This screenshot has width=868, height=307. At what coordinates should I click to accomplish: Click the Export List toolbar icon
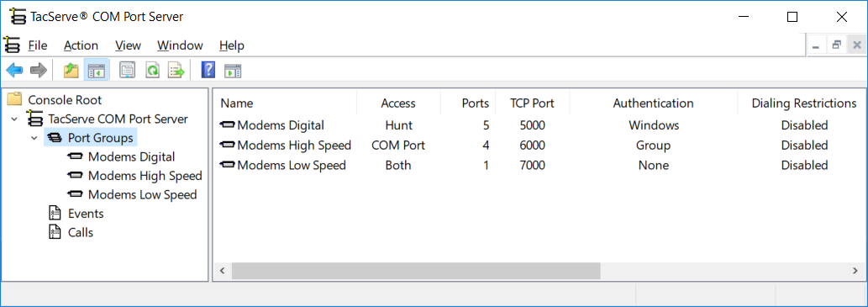point(176,71)
